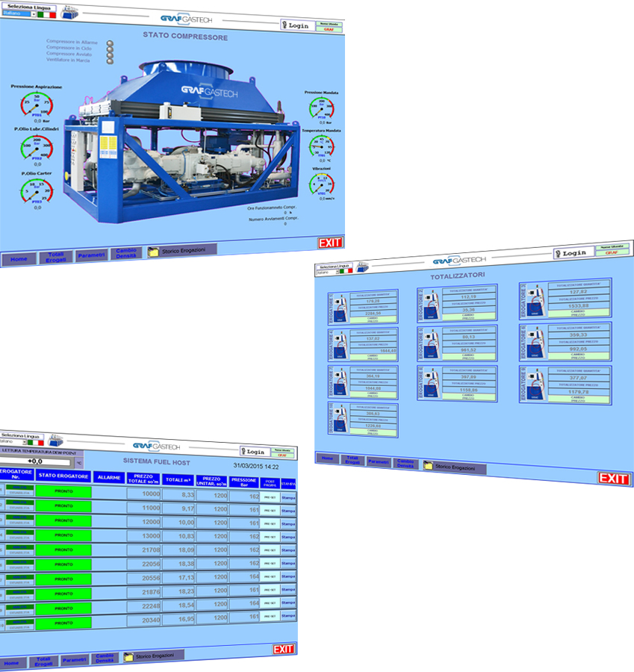Select the Erogatore 1 dispenser icon
Viewport: 634px width, 672px height.
coord(341,308)
